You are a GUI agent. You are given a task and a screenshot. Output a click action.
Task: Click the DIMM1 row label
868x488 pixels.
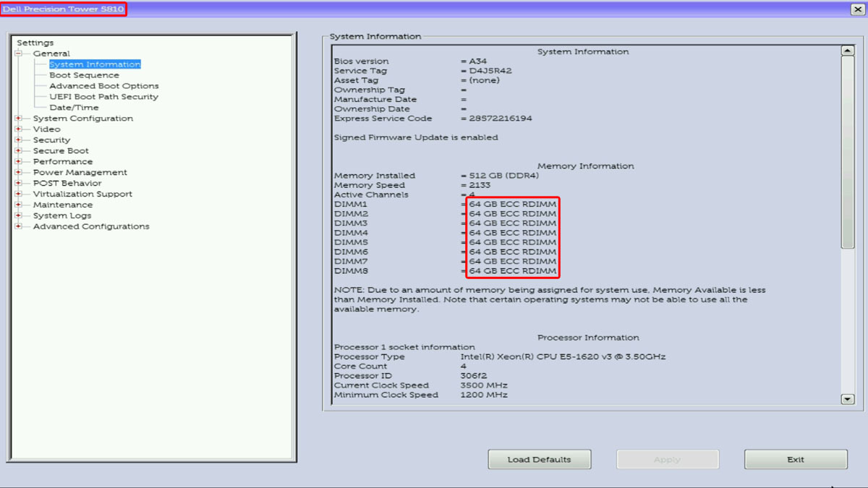tap(351, 205)
